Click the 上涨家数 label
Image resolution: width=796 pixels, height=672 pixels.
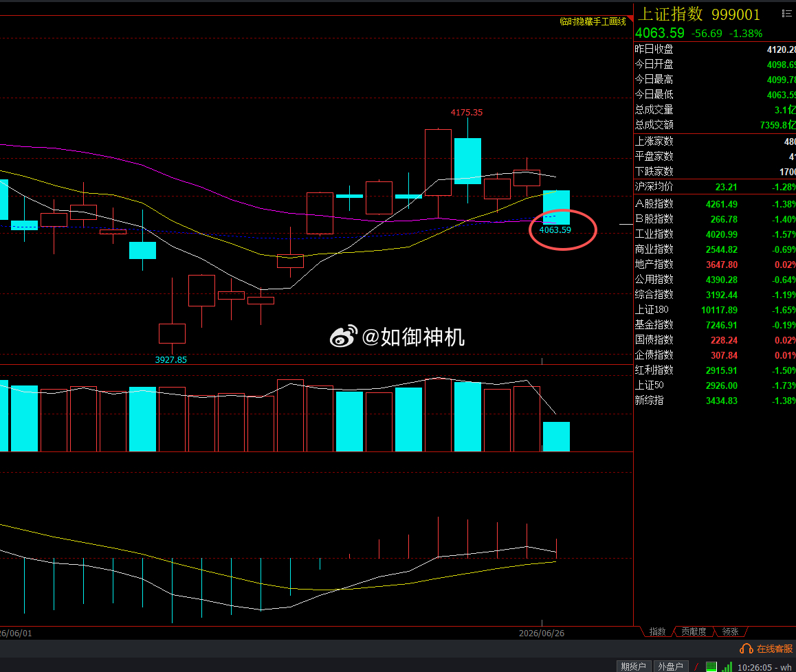654,141
